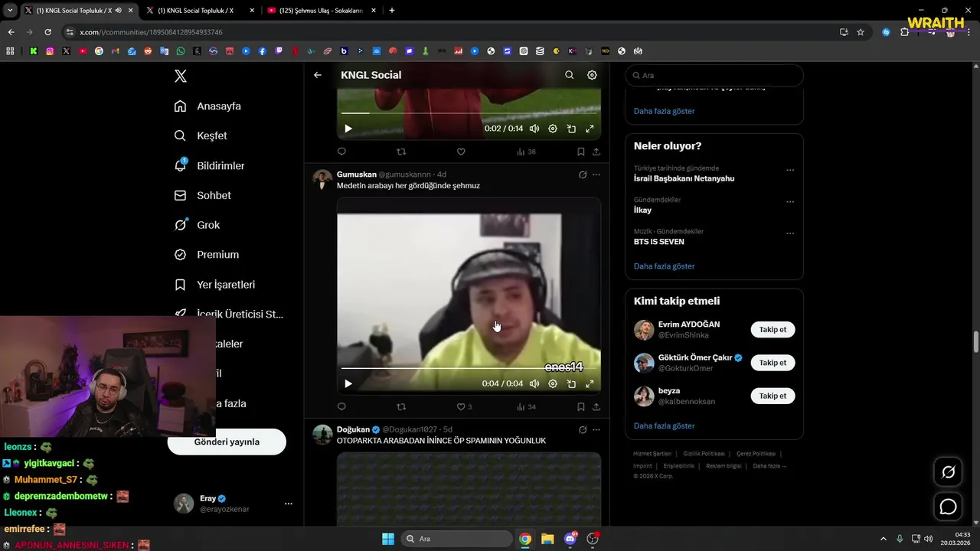This screenshot has width=980, height=551.
Task: Toggle picture-in-picture on Gumuskan video
Action: [x=571, y=383]
